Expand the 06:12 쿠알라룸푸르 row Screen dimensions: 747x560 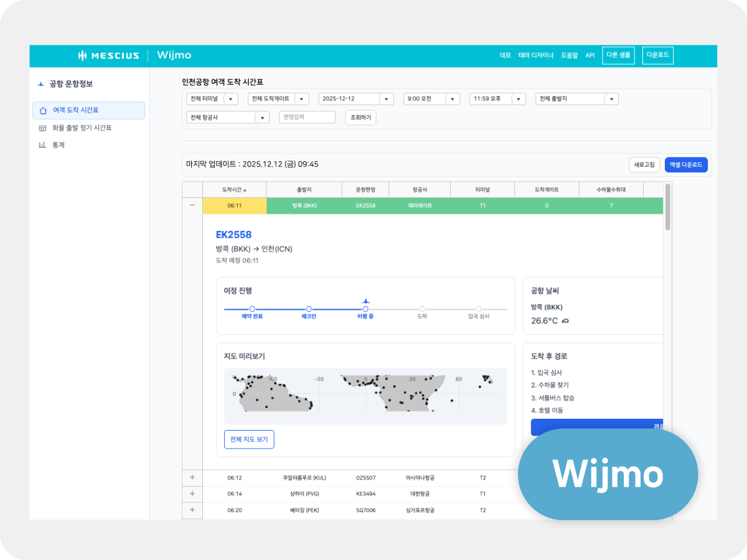(x=192, y=477)
